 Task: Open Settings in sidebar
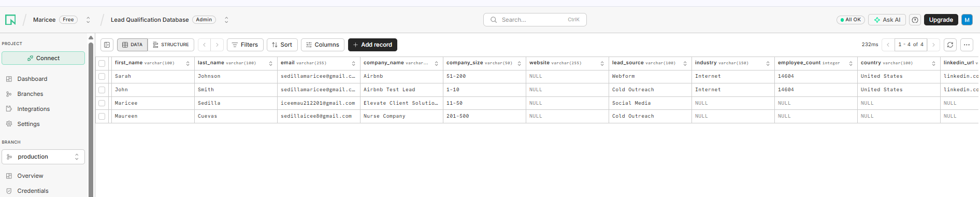point(28,124)
